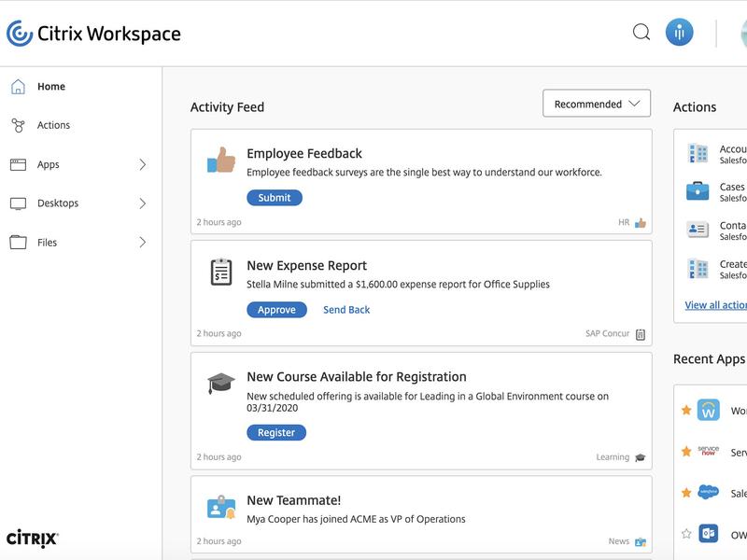Click the graduation cap course icon
The width and height of the screenshot is (747, 560).
click(221, 384)
